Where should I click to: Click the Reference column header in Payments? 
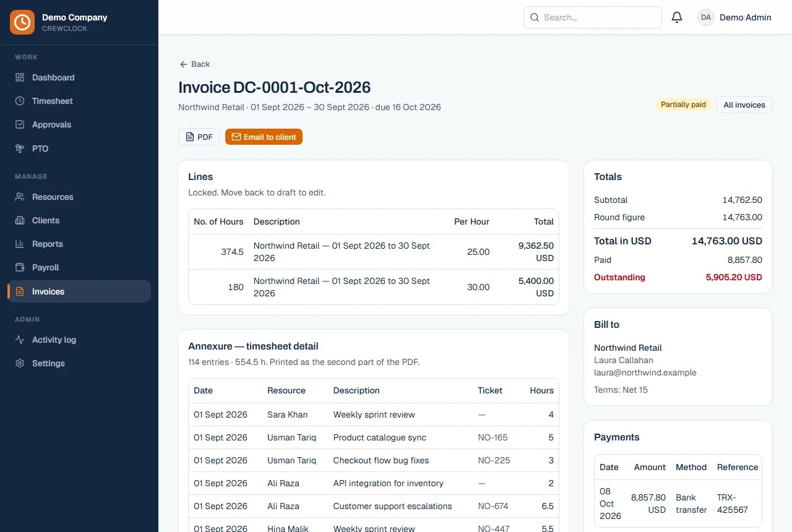tap(738, 467)
